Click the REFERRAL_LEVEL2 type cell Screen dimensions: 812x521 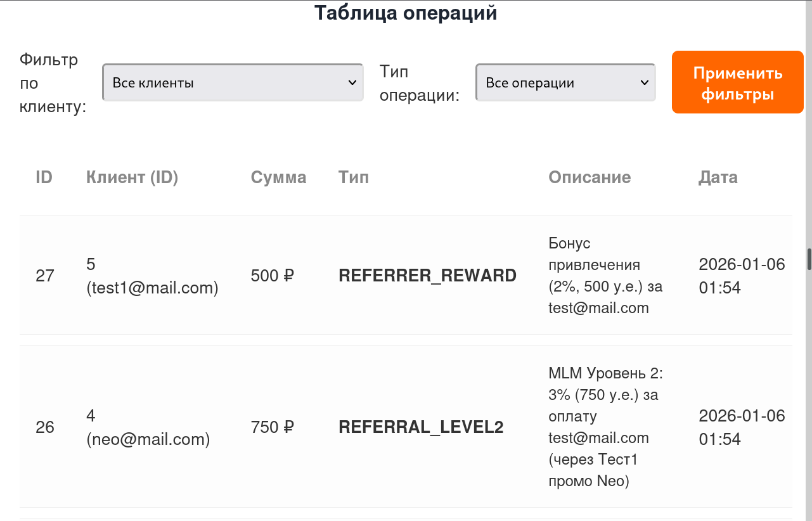click(421, 427)
